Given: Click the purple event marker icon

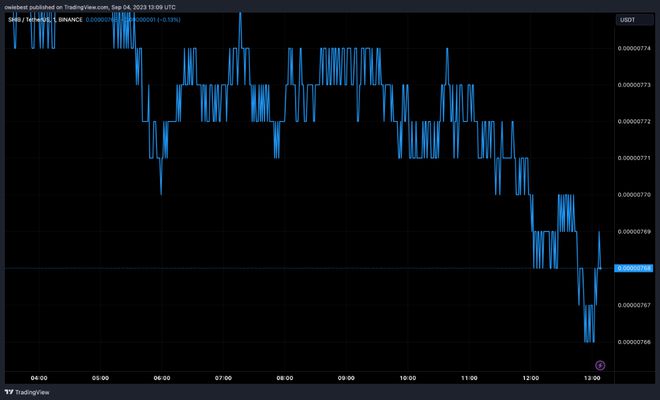Looking at the screenshot, I should pyautogui.click(x=600, y=365).
